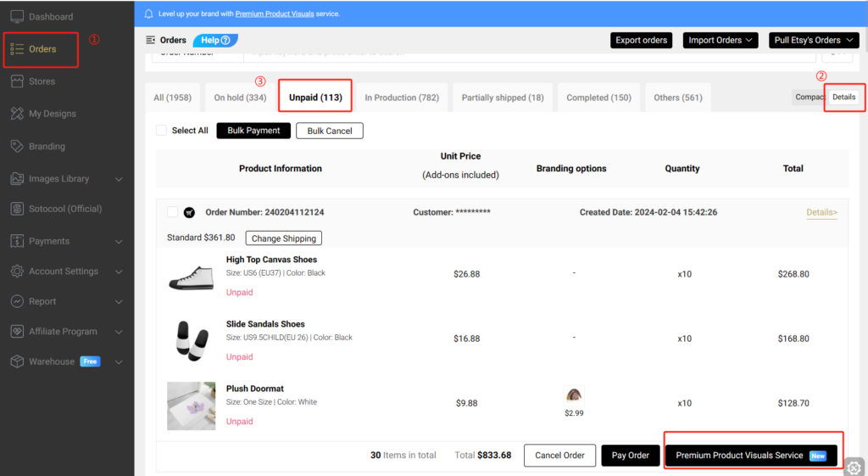This screenshot has height=476, width=868.
Task: Click the floating gear icon at bottom right
Action: coord(854,468)
